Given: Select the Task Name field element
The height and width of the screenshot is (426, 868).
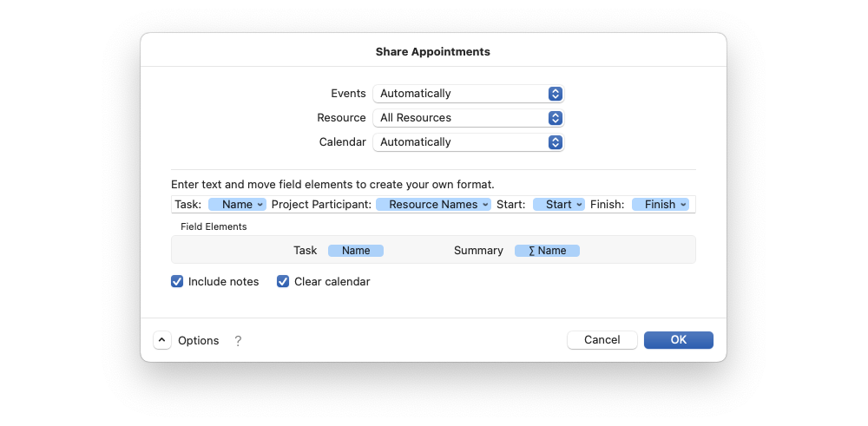Looking at the screenshot, I should pos(356,251).
